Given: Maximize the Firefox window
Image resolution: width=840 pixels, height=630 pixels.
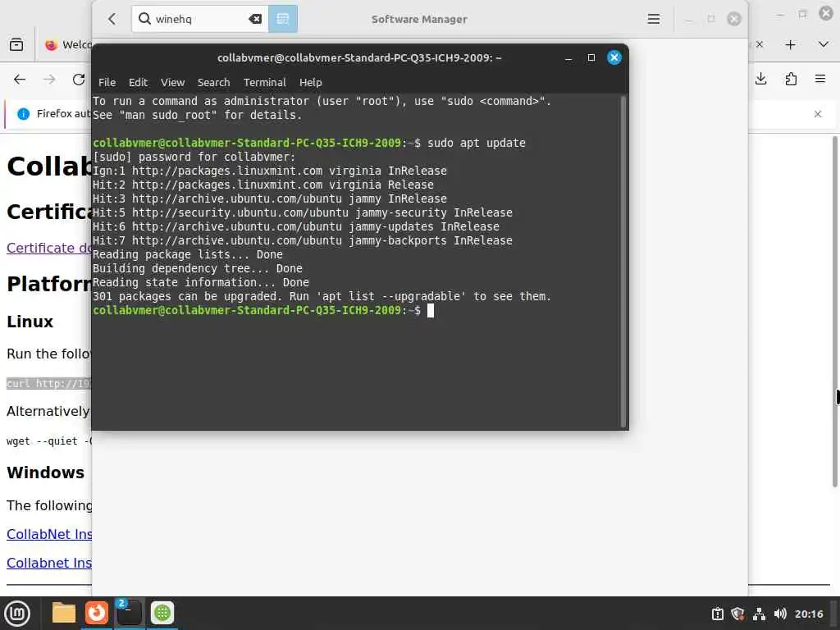Looking at the screenshot, I should [802, 14].
